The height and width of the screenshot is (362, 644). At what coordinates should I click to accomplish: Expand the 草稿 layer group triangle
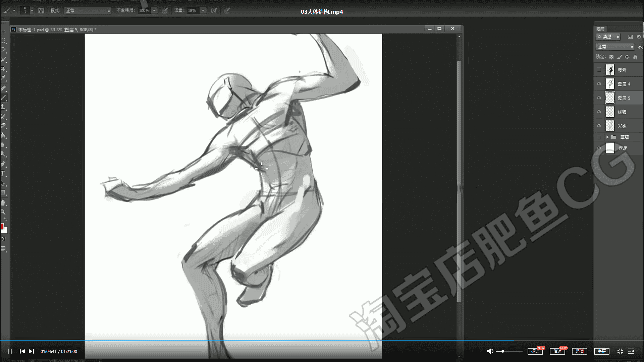[x=607, y=137]
